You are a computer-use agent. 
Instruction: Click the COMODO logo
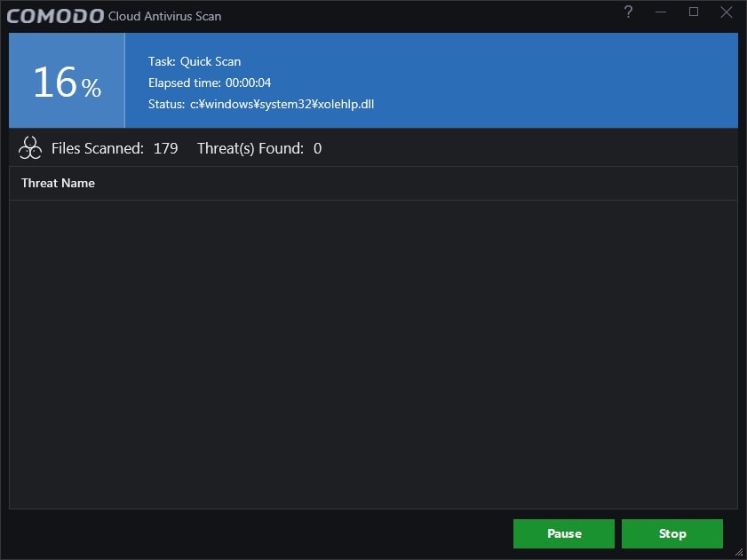[53, 14]
